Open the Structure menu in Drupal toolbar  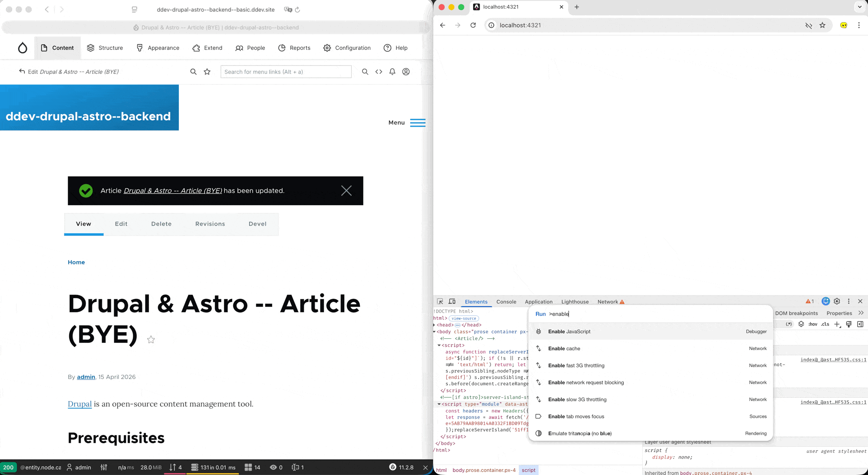coord(105,48)
